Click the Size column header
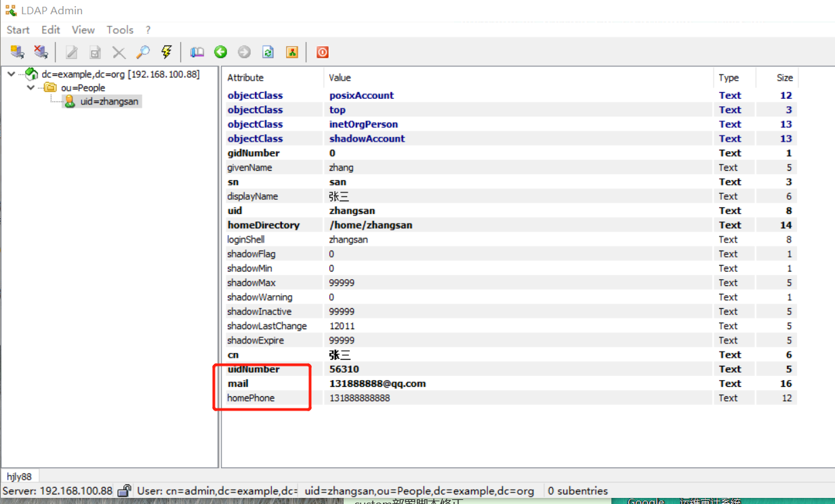The height and width of the screenshot is (504, 835). [784, 78]
